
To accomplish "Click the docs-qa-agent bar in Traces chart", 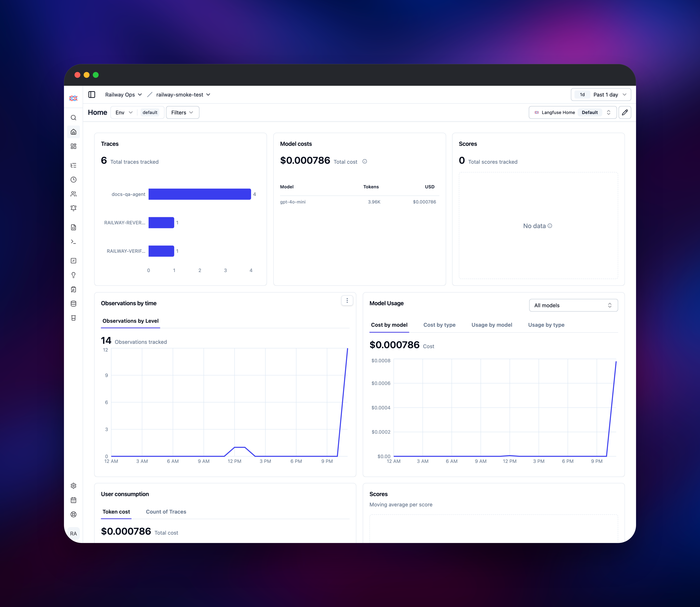I will 200,194.
